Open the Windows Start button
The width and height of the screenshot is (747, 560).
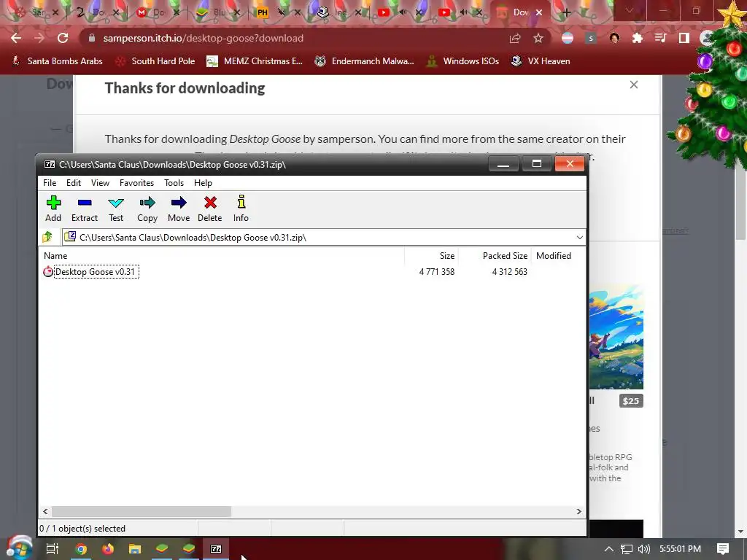tap(18, 548)
